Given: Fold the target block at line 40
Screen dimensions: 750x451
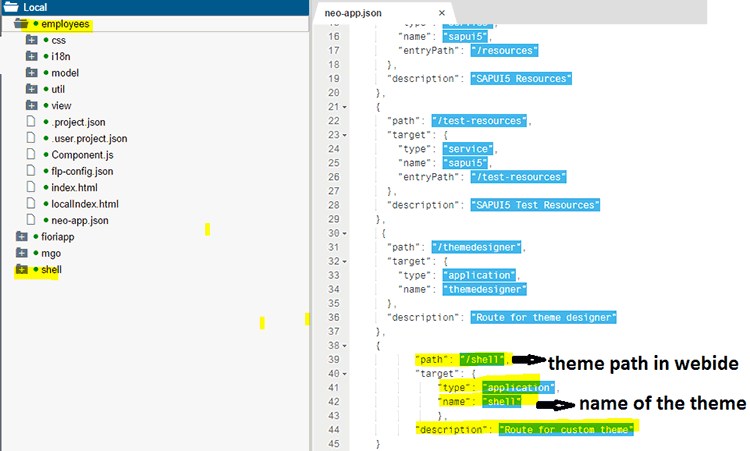Looking at the screenshot, I should pos(344,373).
